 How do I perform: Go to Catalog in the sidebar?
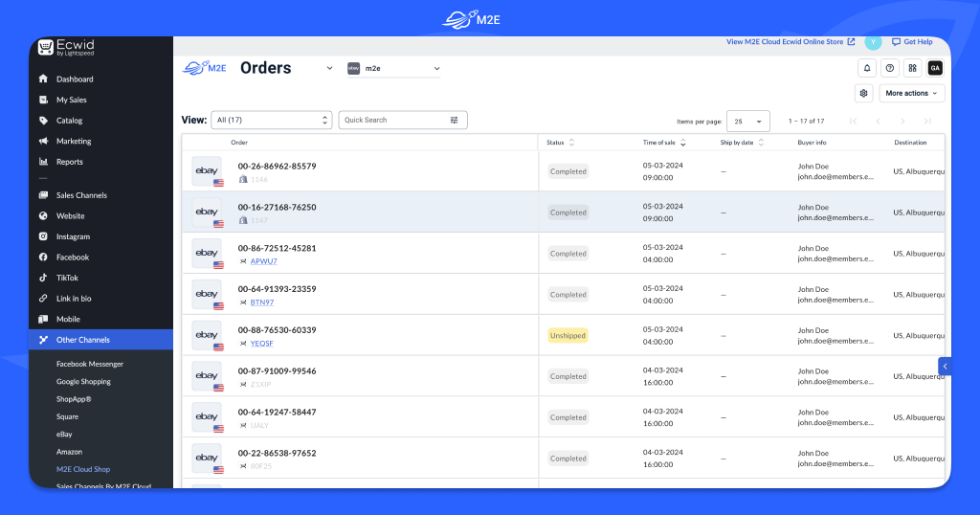click(x=69, y=121)
